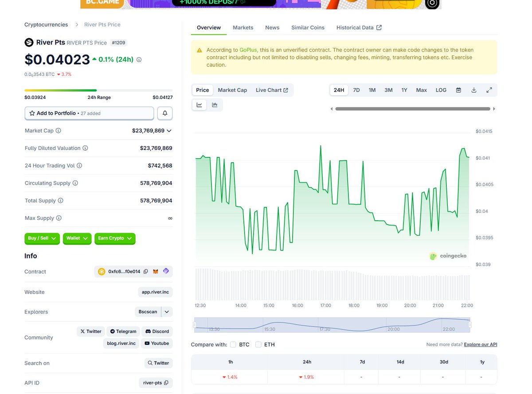The width and height of the screenshot is (532, 394).
Task: Click the River Pts coin logo
Action: click(29, 43)
